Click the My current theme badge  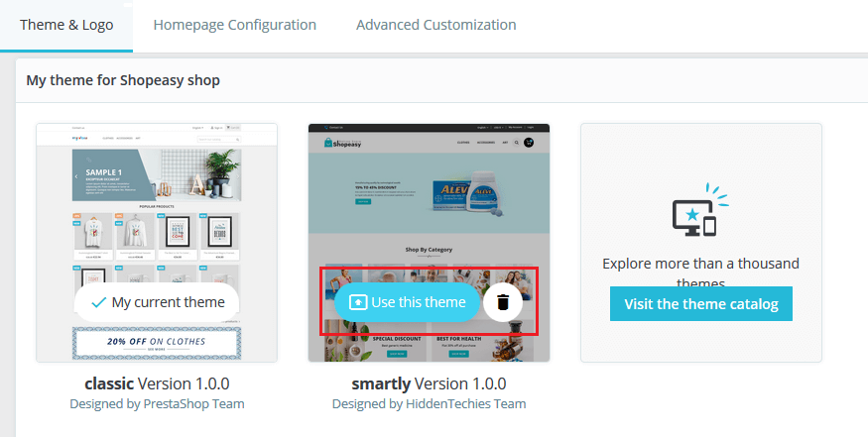point(157,302)
